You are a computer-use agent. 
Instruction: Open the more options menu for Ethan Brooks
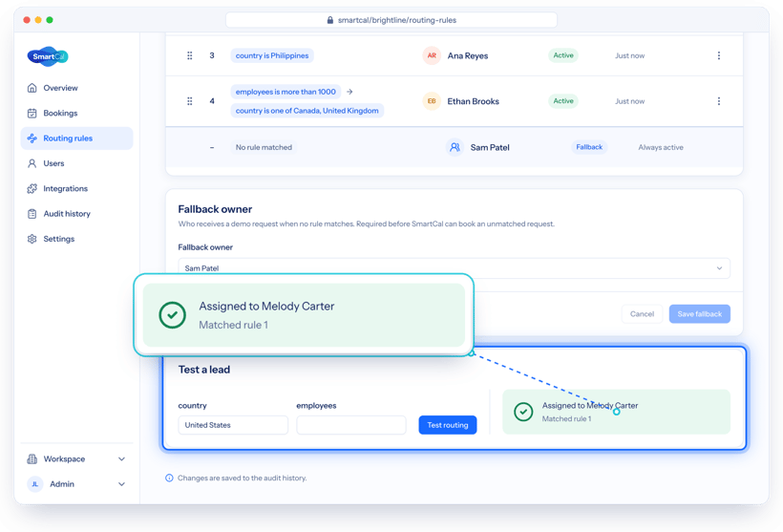coord(719,101)
